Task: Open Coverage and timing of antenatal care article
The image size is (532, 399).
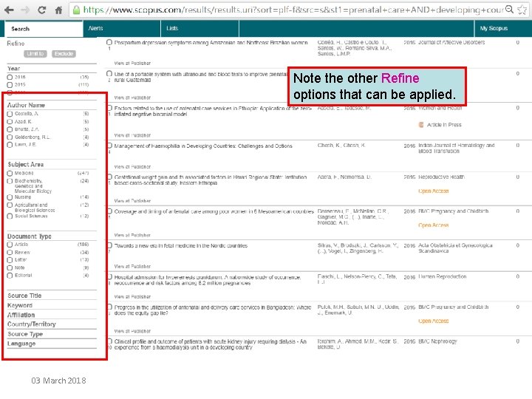Action: (x=214, y=211)
